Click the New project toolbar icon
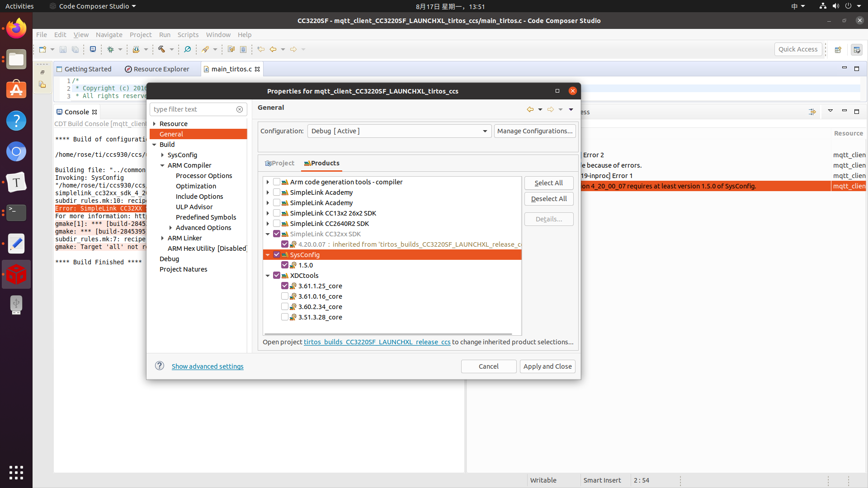This screenshot has height=488, width=868. click(42, 49)
